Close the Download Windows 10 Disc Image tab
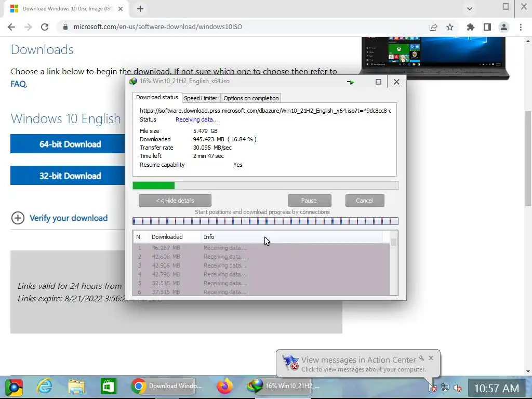The height and width of the screenshot is (399, 532). coord(121,9)
